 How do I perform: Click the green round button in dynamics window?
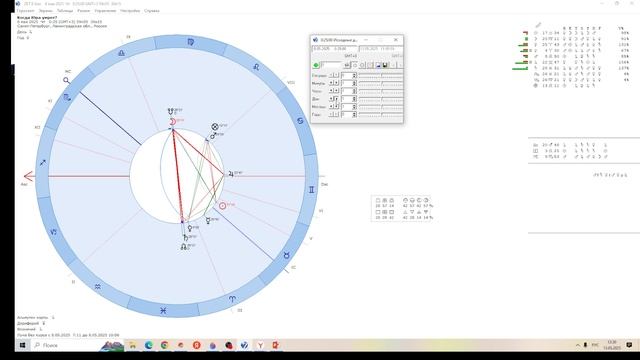click(316, 65)
